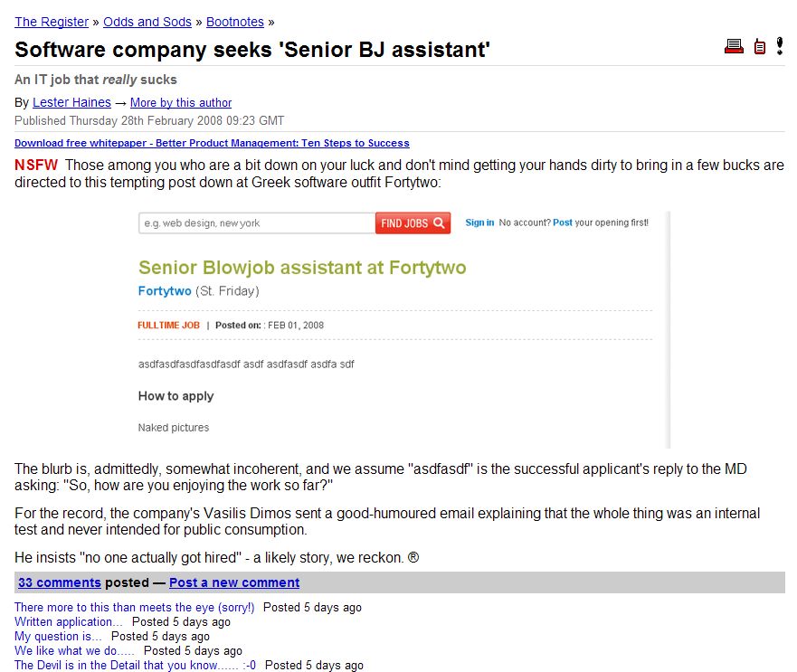Image resolution: width=797 pixels, height=672 pixels.
Task: Click Post a new comment
Action: (x=234, y=582)
